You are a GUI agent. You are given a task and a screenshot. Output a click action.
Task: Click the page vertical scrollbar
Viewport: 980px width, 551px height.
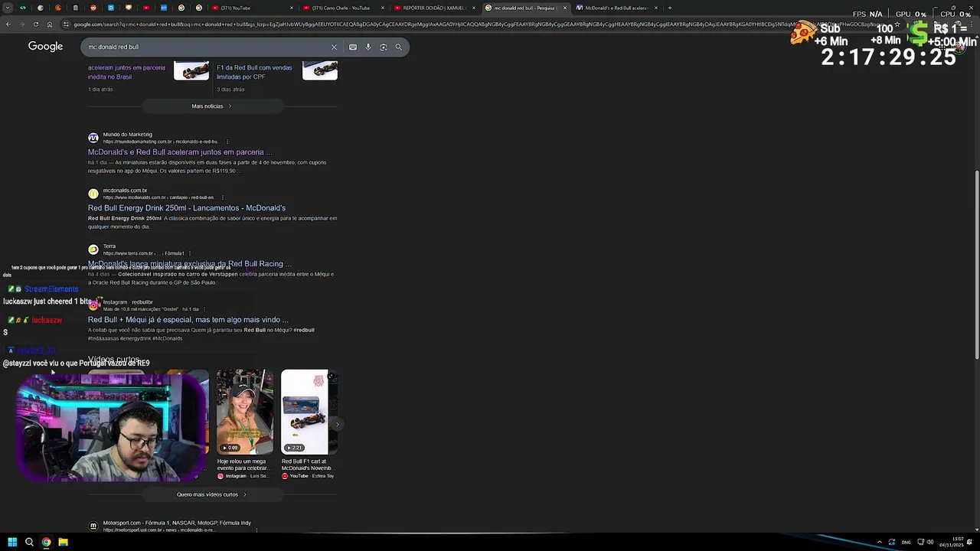976,264
